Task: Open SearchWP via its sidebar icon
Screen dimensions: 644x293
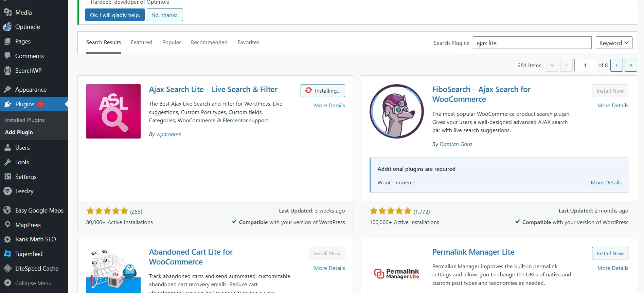Action: (7, 70)
